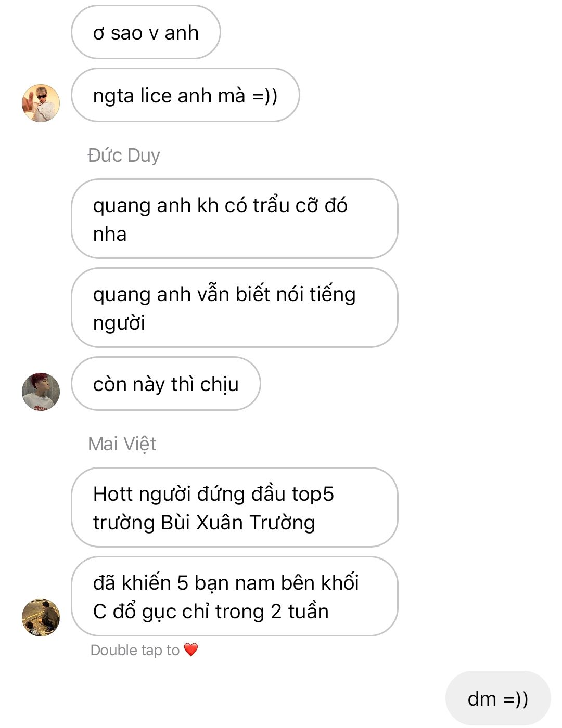
Task: Select the 'còn này thì chịu' message
Action: pos(166,384)
